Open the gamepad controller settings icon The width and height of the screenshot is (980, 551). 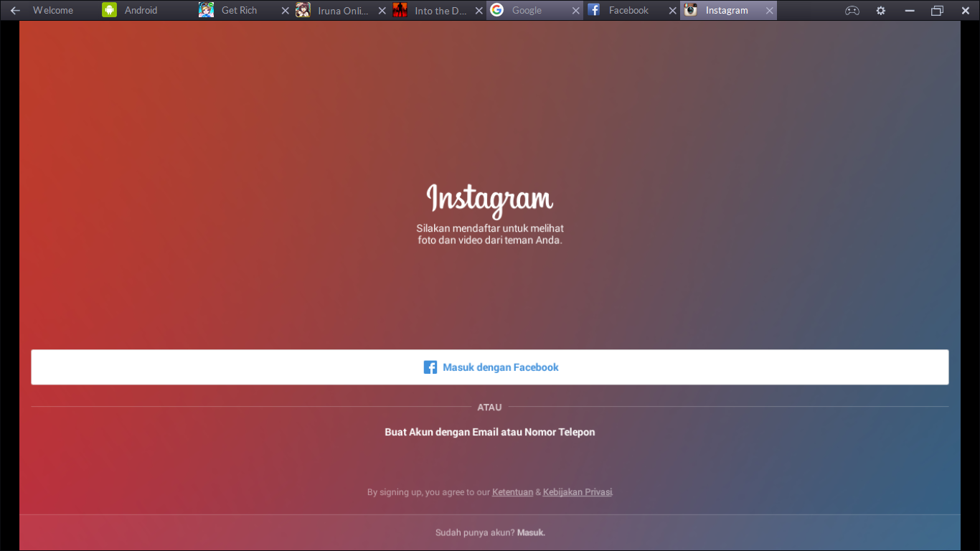pos(852,11)
